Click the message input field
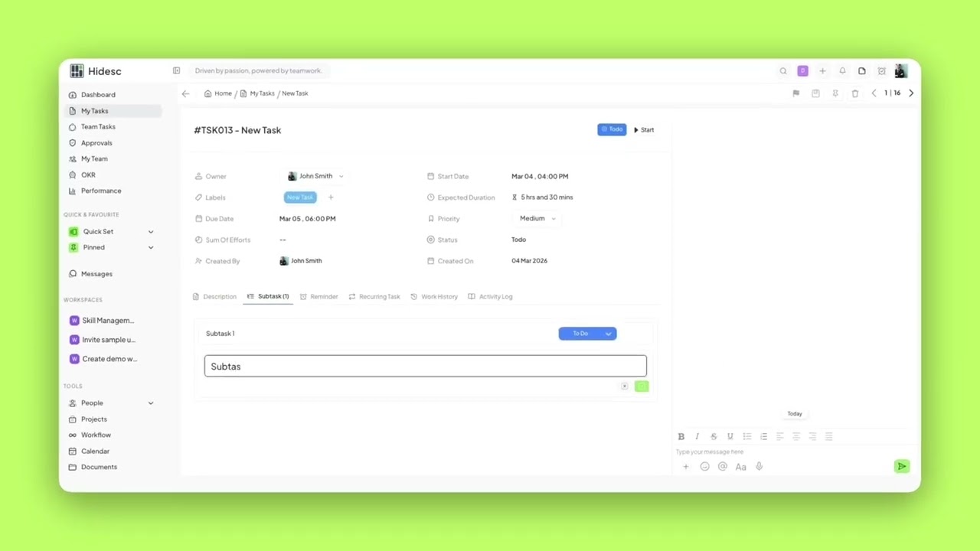 tap(793, 452)
